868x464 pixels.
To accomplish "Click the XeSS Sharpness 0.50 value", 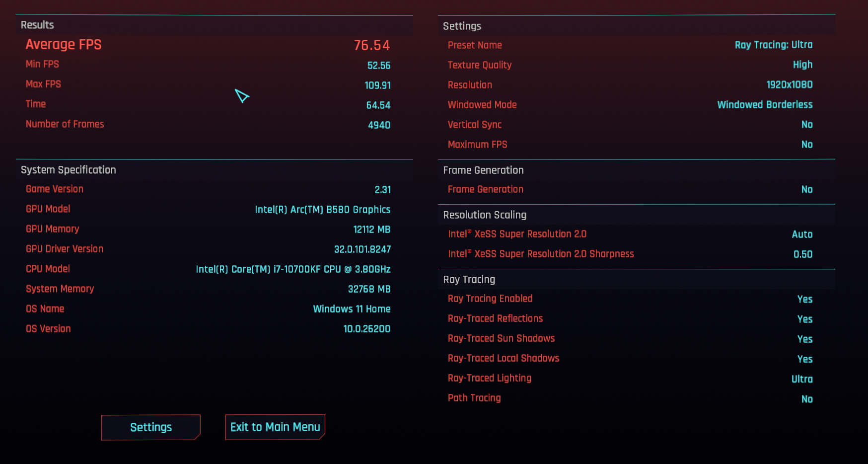I will pos(803,254).
